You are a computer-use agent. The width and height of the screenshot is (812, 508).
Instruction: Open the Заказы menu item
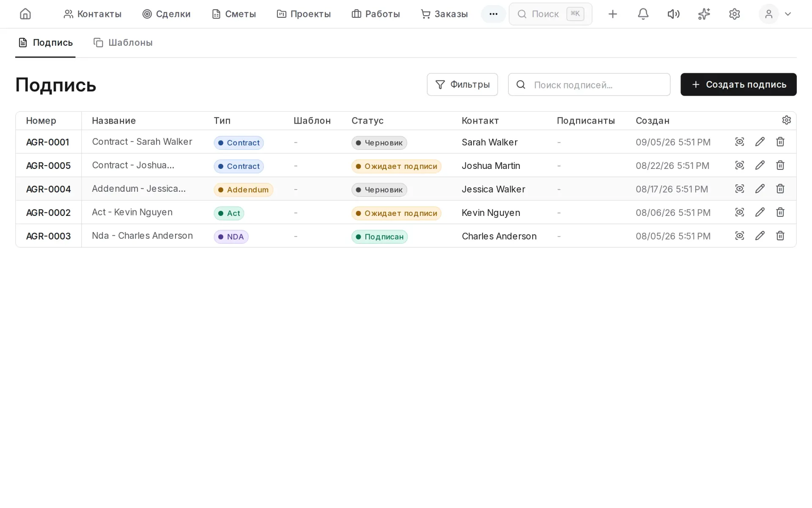point(444,14)
